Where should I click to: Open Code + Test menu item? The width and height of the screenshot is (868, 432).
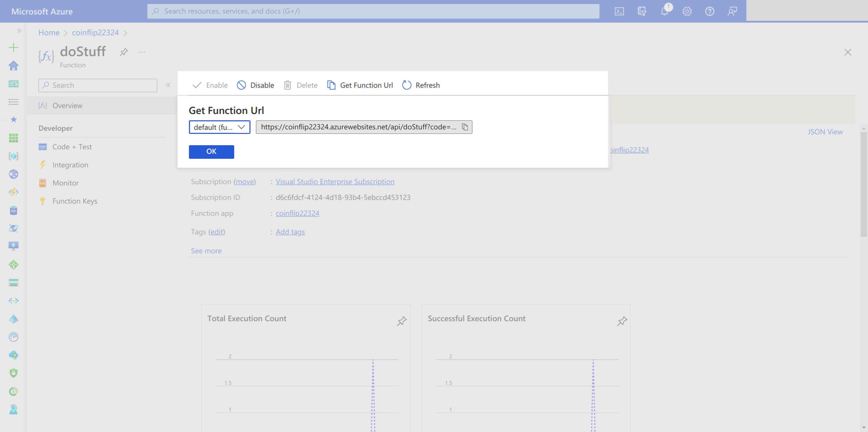(72, 147)
